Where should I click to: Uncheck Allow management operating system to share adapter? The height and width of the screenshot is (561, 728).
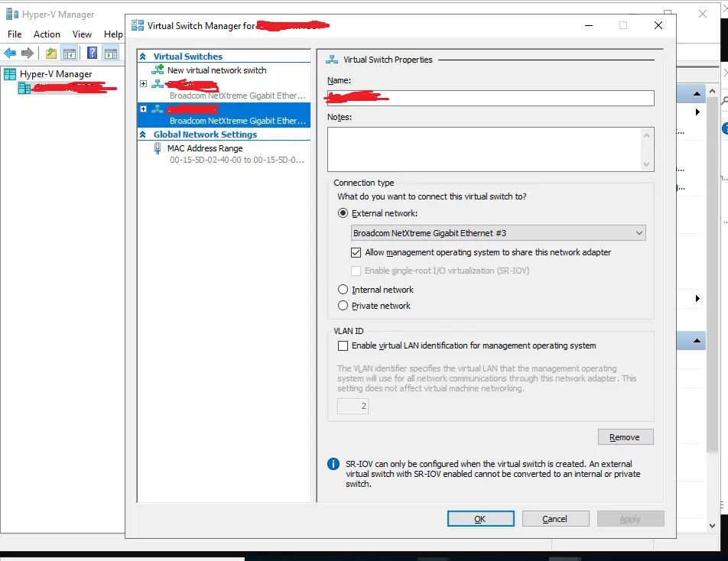click(x=356, y=252)
